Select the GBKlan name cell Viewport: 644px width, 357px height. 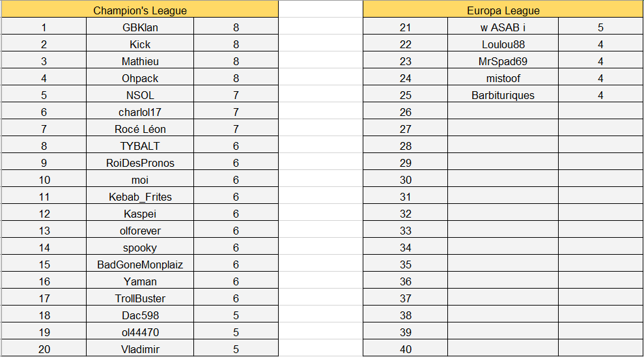(140, 27)
